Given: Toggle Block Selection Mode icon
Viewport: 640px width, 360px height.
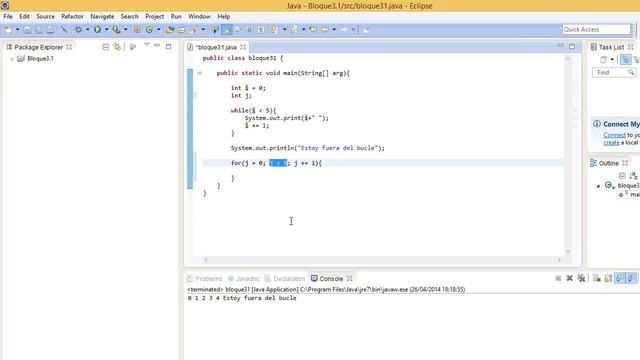Looking at the screenshot, I should click(249, 29).
